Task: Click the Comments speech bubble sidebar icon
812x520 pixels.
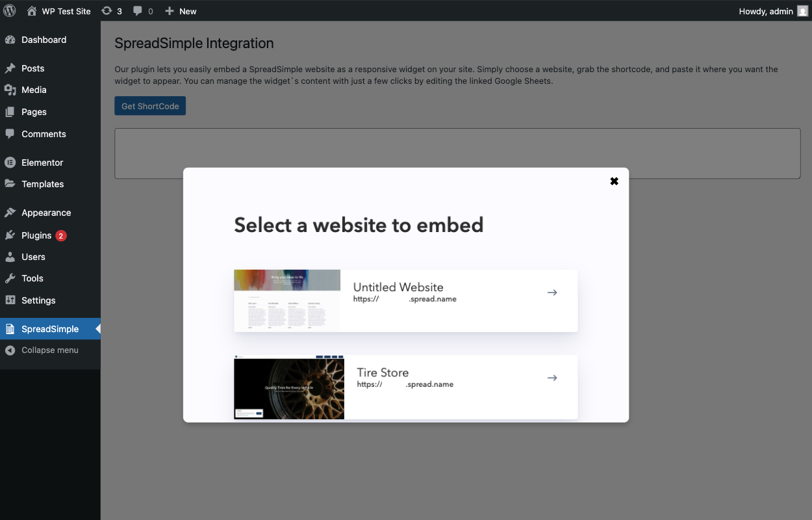Action: point(10,134)
